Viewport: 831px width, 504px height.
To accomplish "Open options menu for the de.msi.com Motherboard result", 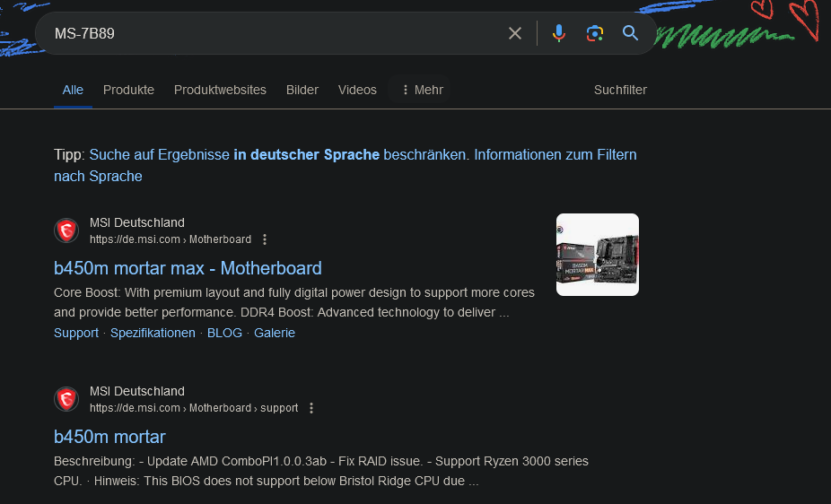I will click(x=265, y=239).
